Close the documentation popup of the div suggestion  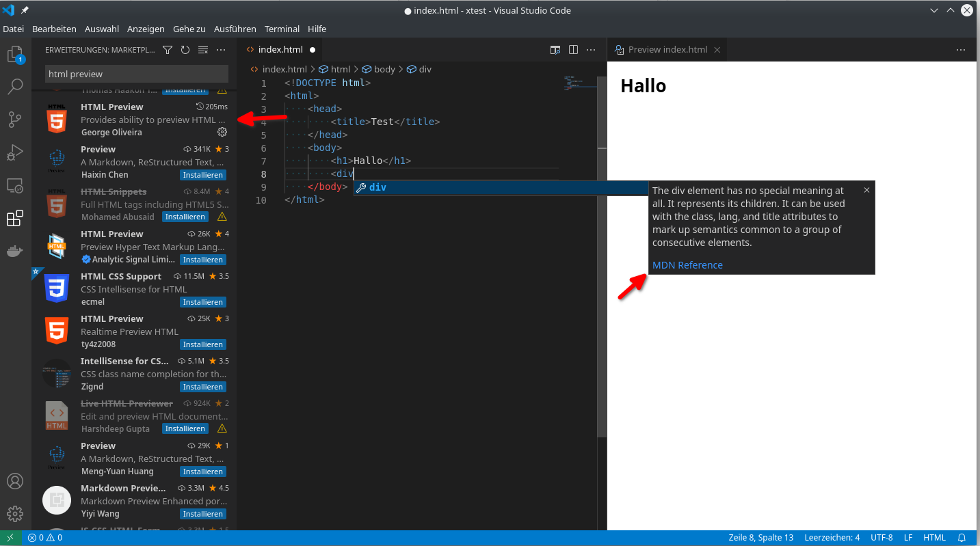[866, 190]
